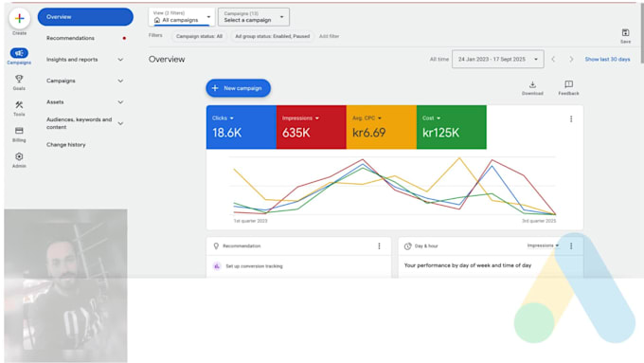The width and height of the screenshot is (644, 363).
Task: Open Recommendations in sidebar
Action: [70, 38]
